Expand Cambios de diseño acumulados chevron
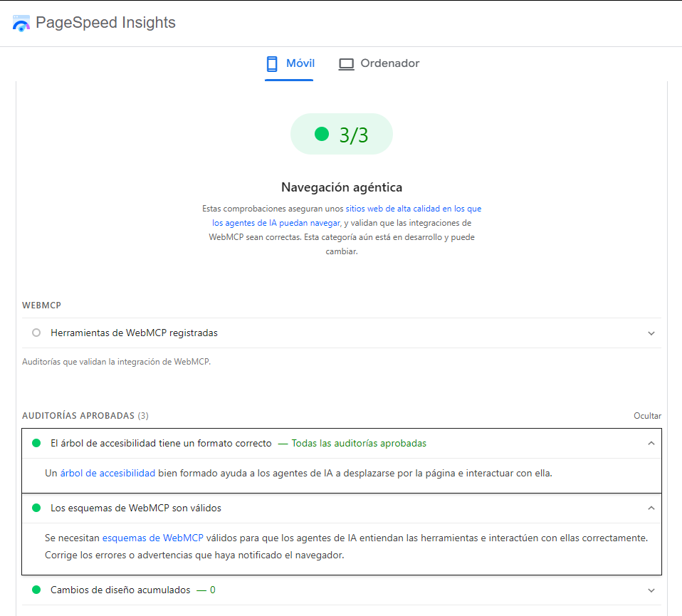 coord(651,590)
